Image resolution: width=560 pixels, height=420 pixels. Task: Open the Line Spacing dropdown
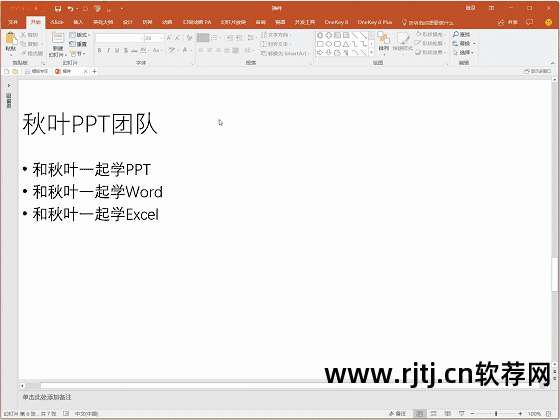[x=251, y=38]
